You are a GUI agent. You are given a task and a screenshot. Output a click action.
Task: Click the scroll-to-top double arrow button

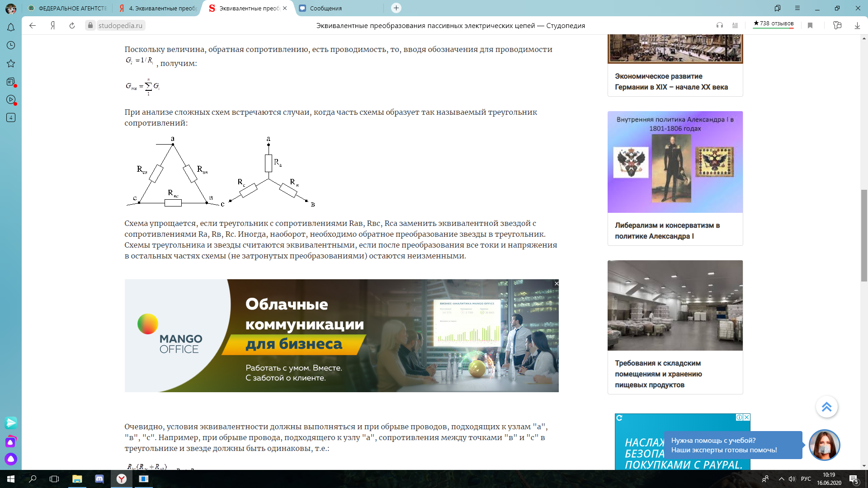click(826, 407)
